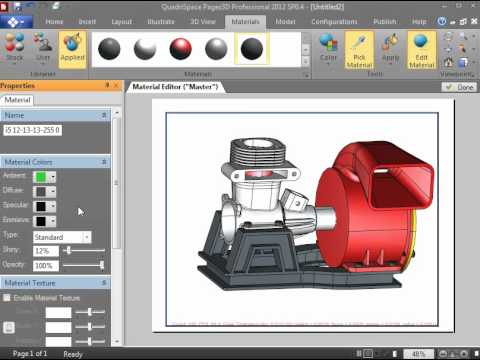Open the User materials library
Viewport: 480px width, 360px height.
click(43, 48)
